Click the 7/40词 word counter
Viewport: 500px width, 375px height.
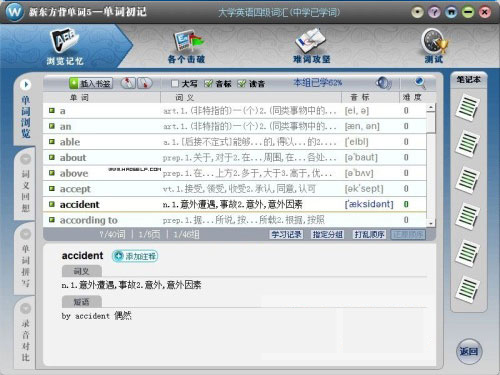point(112,235)
